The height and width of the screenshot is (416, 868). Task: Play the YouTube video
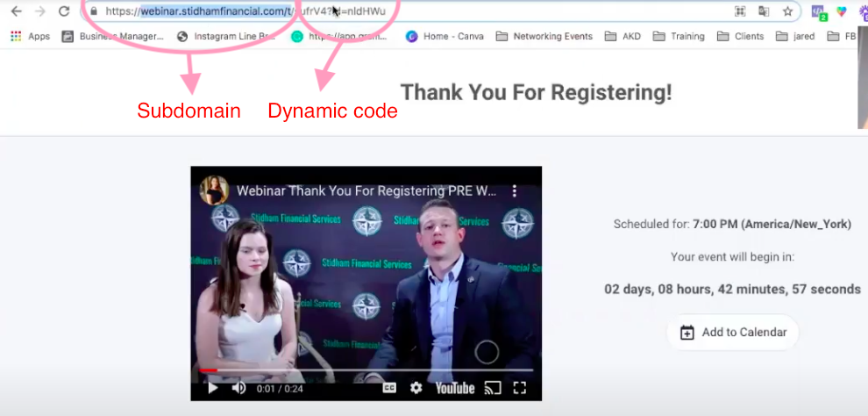coord(212,388)
